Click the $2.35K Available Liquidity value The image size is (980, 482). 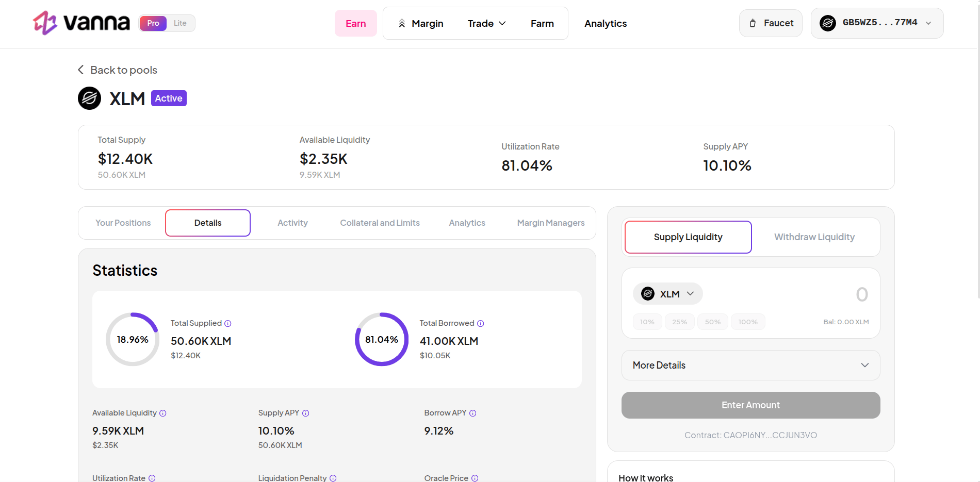[323, 159]
